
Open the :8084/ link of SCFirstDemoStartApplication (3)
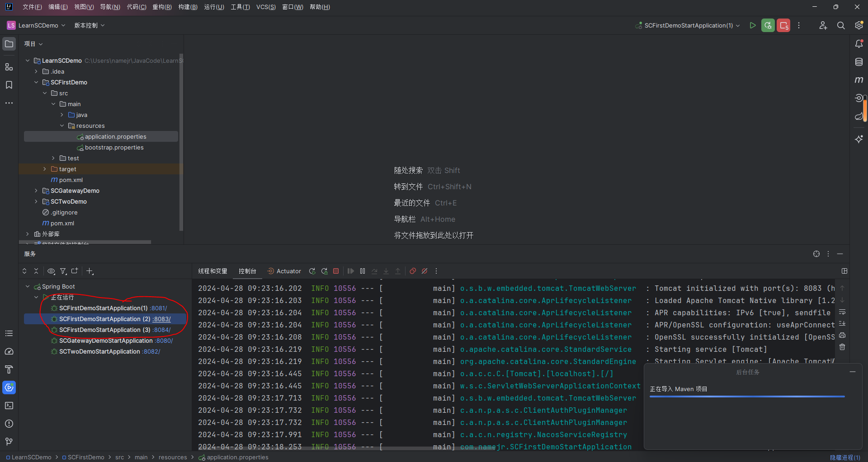162,330
